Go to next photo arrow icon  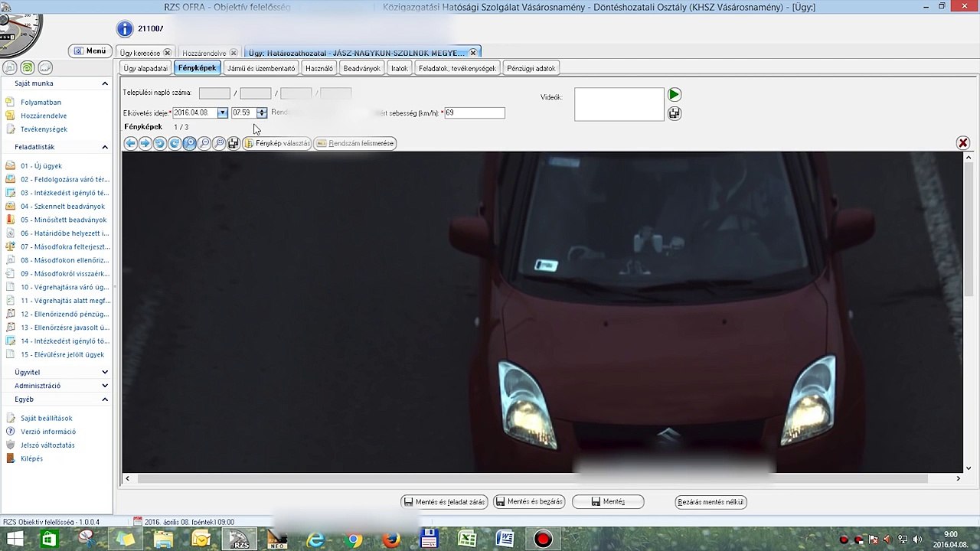coord(145,143)
